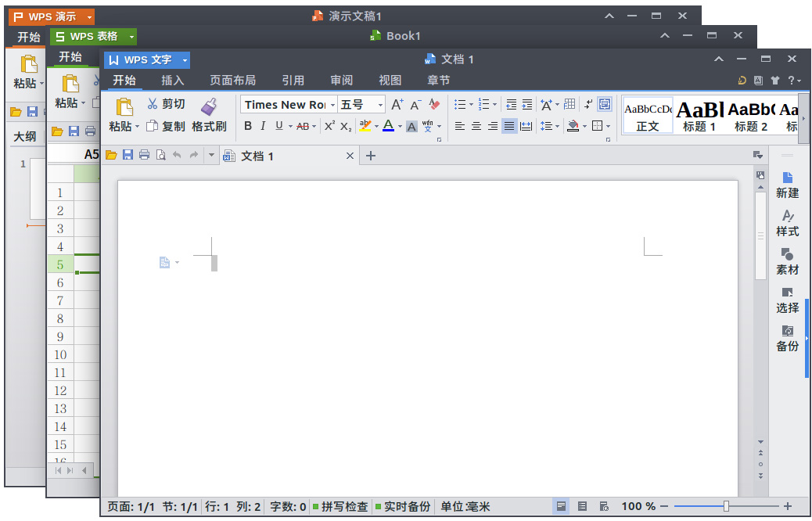Viewport: 812px width, 521px height.
Task: Open the 页面布局 (Page Layout) tab
Action: pos(232,81)
